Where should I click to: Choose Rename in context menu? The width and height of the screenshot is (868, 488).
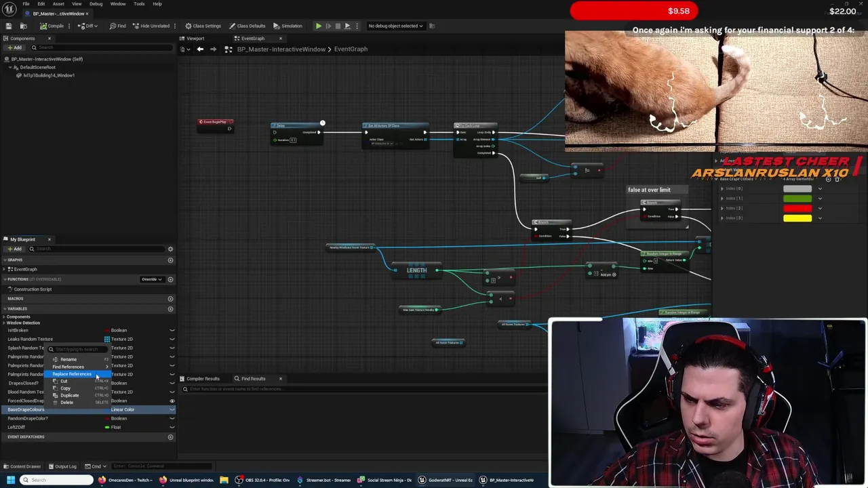[78, 360]
